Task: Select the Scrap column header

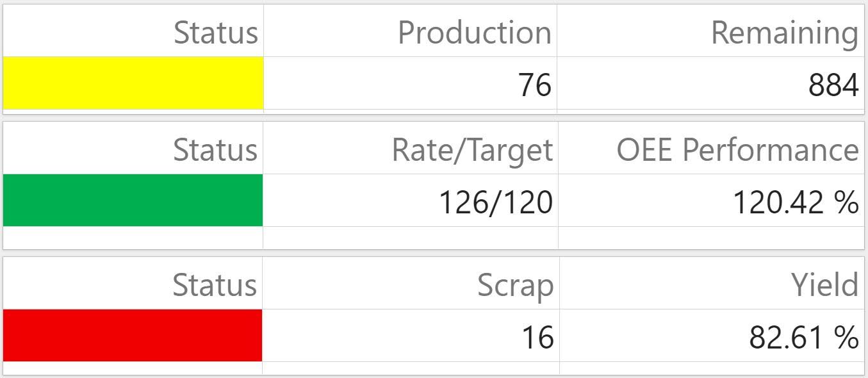Action: click(515, 285)
